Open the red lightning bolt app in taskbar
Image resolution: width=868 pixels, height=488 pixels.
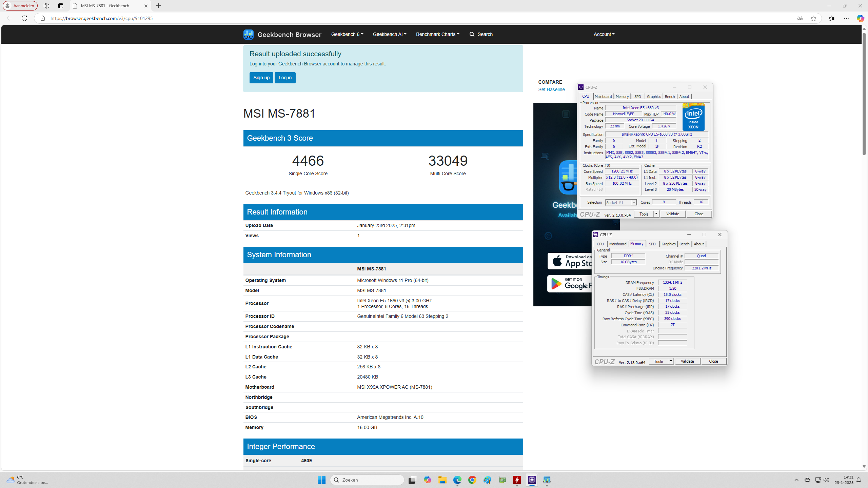(x=517, y=480)
